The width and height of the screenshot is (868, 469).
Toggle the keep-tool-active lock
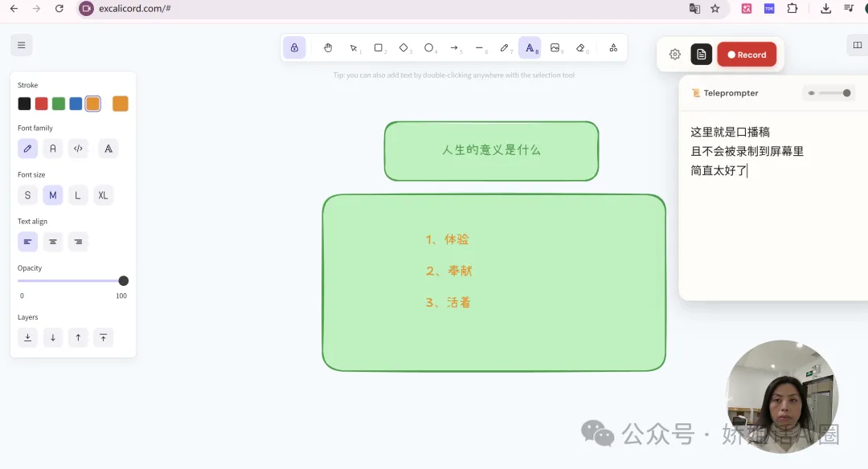294,47
